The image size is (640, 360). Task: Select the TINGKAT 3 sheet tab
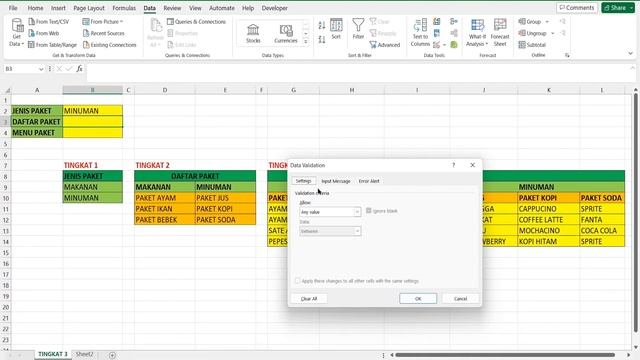click(x=53, y=354)
